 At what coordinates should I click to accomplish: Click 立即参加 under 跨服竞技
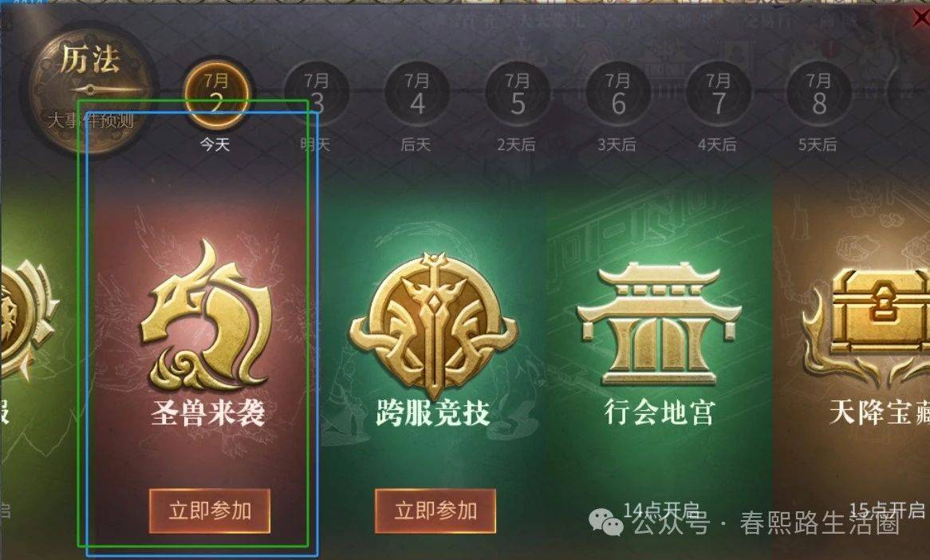click(435, 511)
